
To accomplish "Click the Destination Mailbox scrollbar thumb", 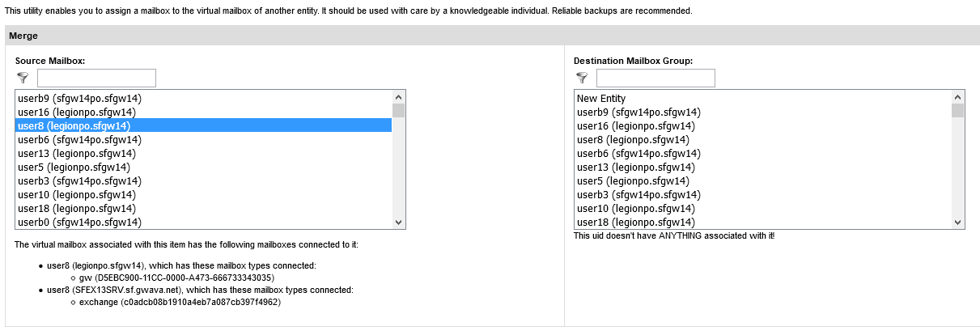I will click(x=957, y=110).
